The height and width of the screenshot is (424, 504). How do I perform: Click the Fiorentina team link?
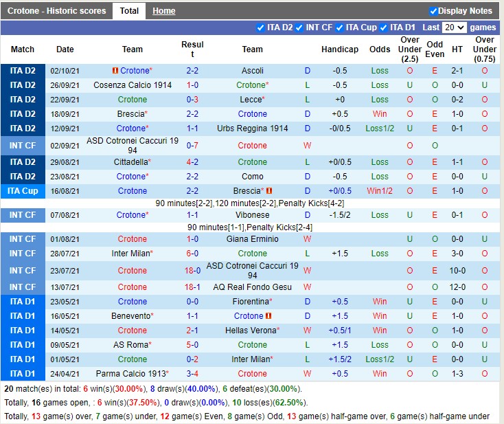tap(250, 302)
